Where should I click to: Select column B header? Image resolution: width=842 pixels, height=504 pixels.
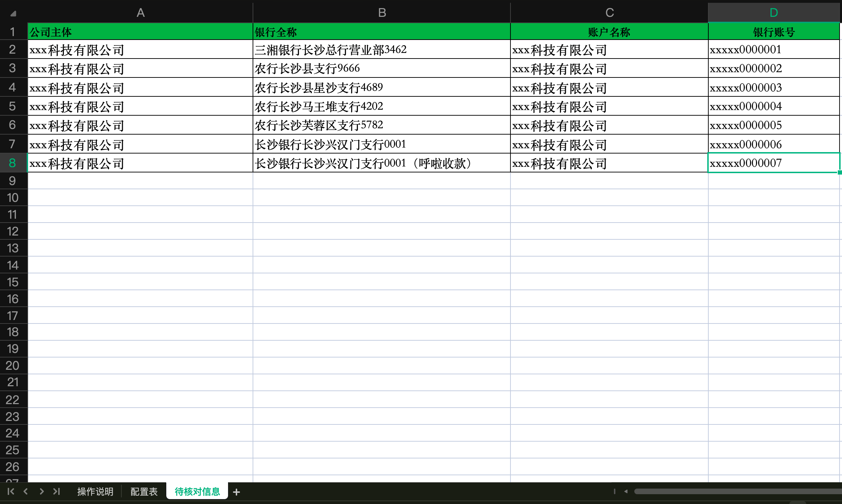click(382, 13)
